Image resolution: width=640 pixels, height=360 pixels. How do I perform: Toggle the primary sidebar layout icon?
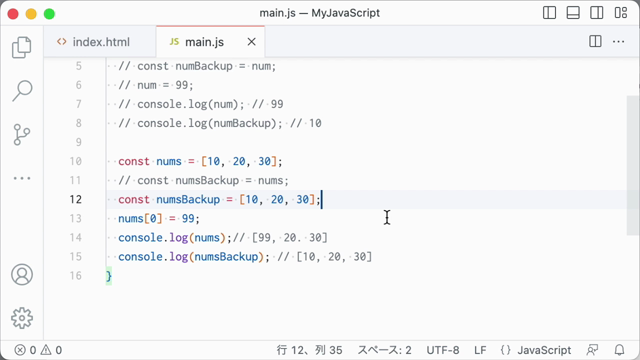click(x=549, y=13)
